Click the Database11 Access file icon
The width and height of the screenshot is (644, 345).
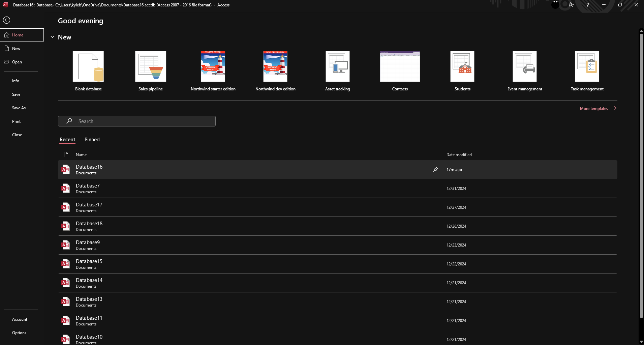click(66, 320)
